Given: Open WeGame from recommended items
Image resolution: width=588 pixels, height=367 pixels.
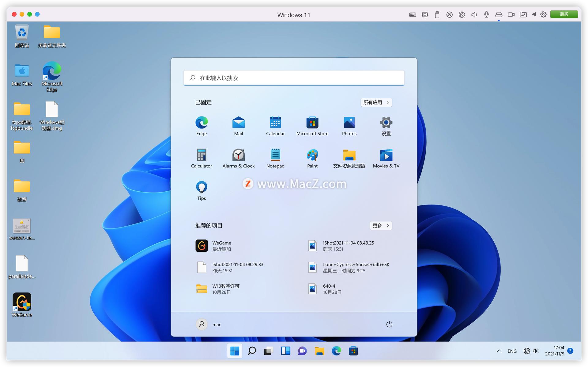Looking at the screenshot, I should pos(221,245).
